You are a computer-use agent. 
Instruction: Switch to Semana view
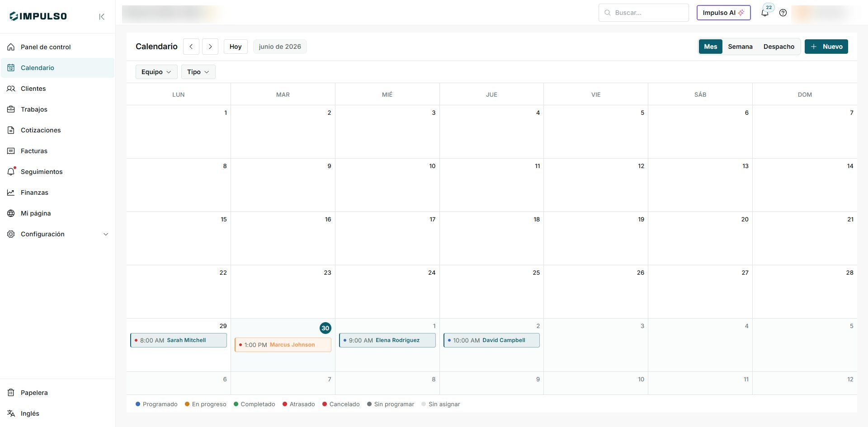740,47
